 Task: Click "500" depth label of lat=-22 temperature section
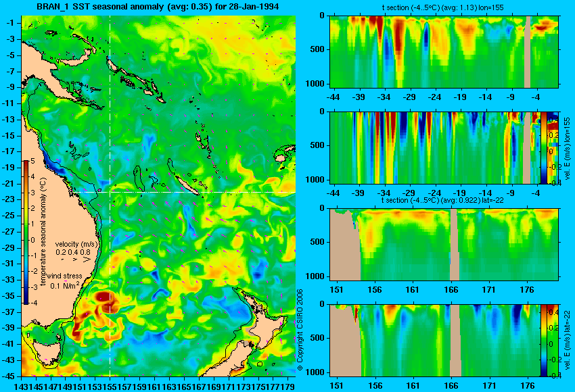pos(317,242)
